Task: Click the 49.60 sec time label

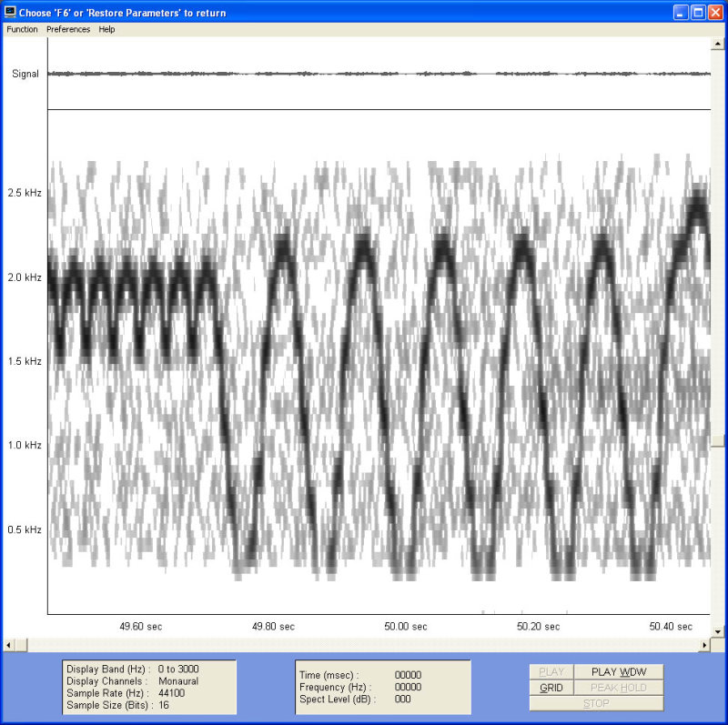Action: 141,626
